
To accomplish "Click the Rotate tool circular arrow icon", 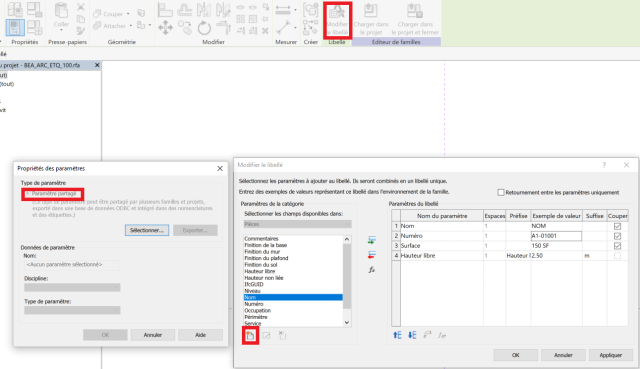I will click(204, 28).
